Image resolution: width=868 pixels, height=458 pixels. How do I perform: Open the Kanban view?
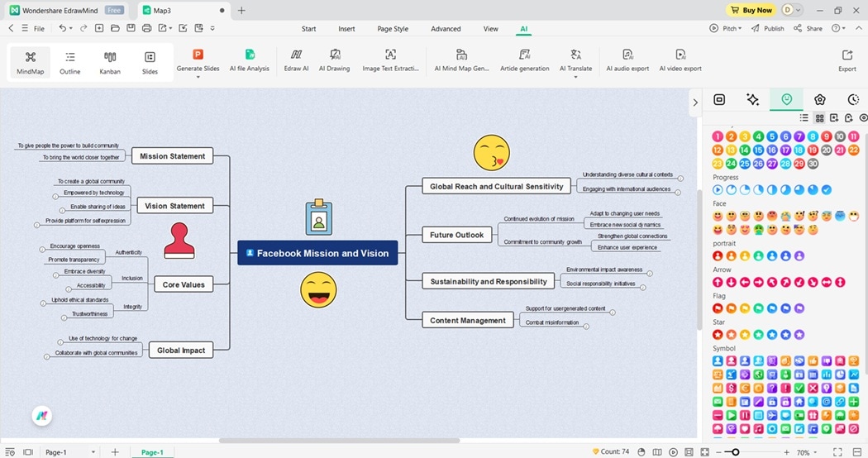tap(110, 62)
